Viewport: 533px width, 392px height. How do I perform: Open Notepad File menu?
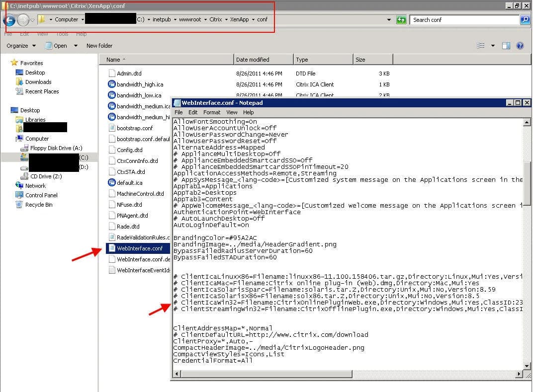[x=178, y=112]
